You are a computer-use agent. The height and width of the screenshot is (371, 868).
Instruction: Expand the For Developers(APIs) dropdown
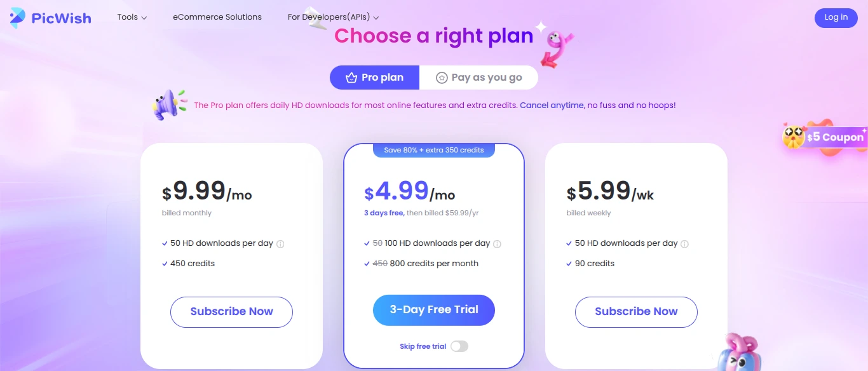[333, 17]
